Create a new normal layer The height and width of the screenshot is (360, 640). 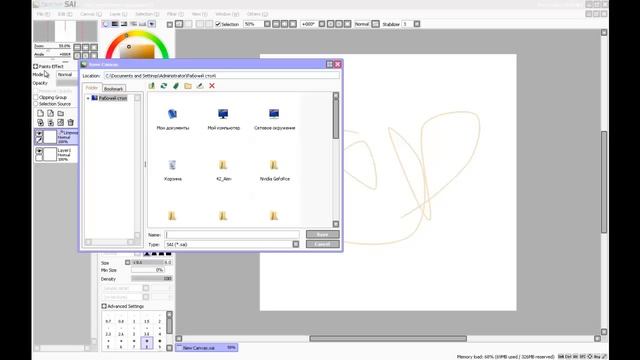point(40,113)
